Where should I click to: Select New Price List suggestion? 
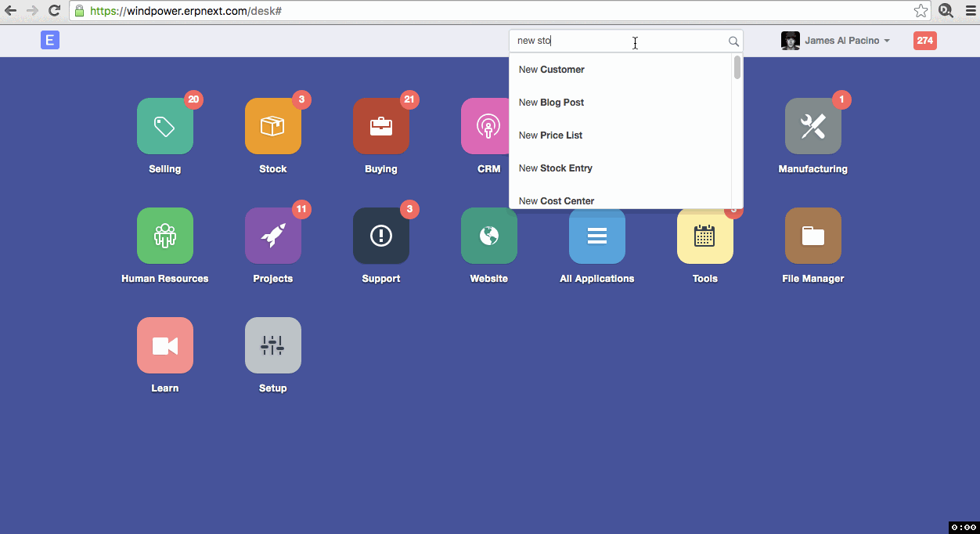point(551,135)
